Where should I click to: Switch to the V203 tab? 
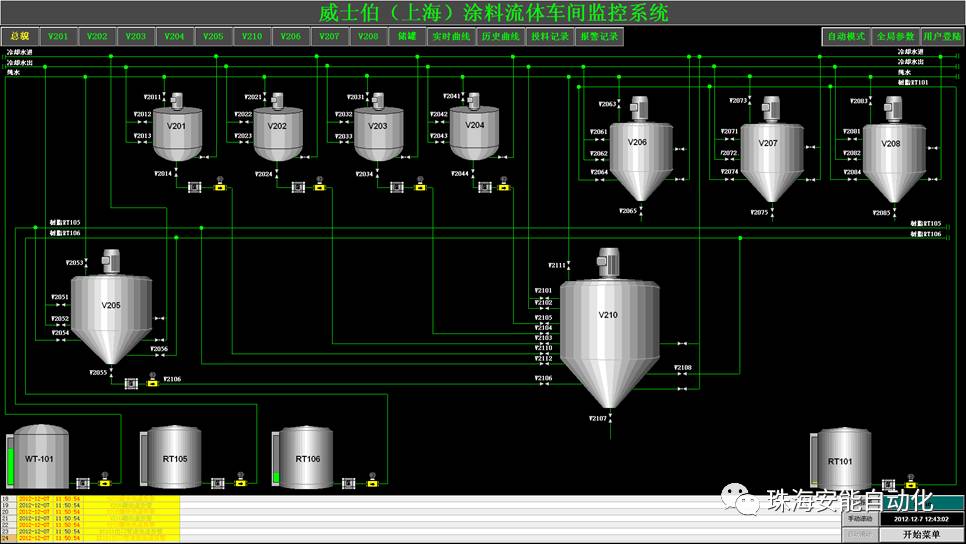pos(136,37)
